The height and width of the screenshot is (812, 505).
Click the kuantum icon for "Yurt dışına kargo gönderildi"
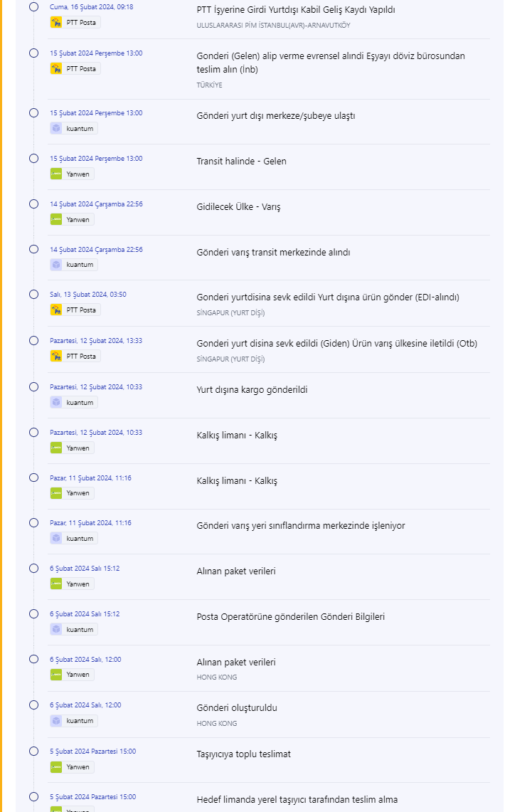click(x=56, y=403)
